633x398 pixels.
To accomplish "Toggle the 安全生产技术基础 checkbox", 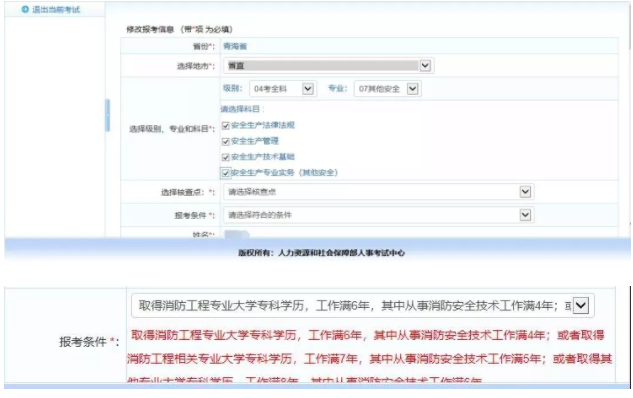I will pyautogui.click(x=226, y=157).
